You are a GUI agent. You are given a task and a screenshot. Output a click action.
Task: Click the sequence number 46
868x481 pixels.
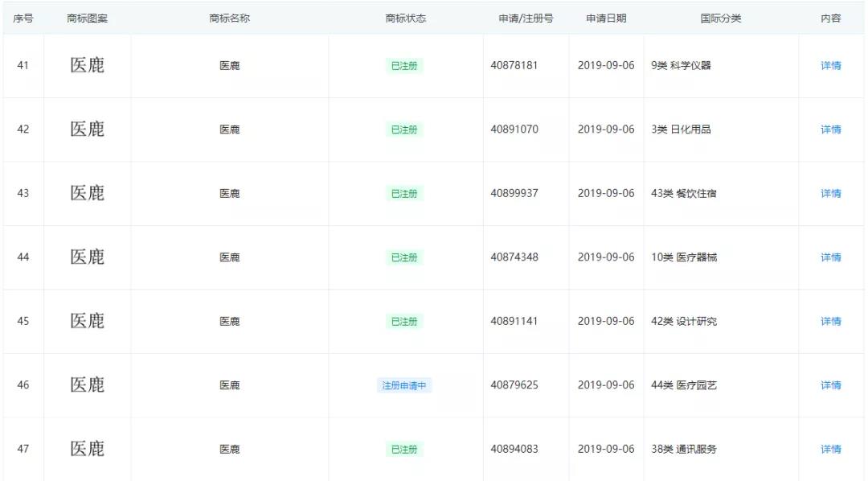[x=23, y=385]
